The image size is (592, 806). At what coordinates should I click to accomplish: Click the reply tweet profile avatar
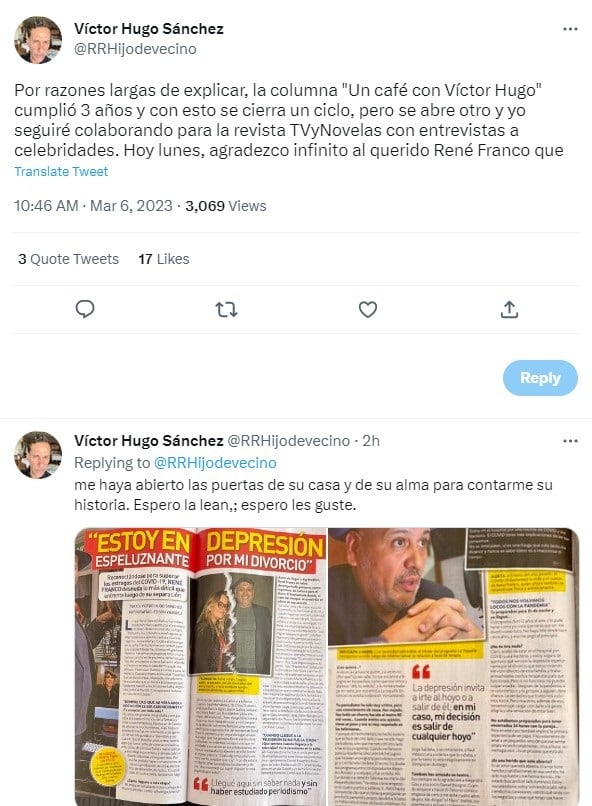(38, 455)
